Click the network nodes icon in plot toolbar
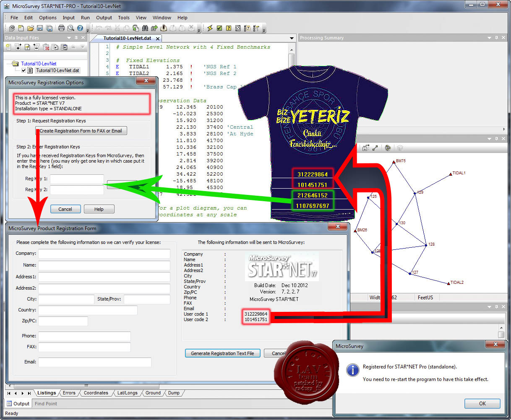Image resolution: width=511 pixels, height=420 pixels. 388,148
